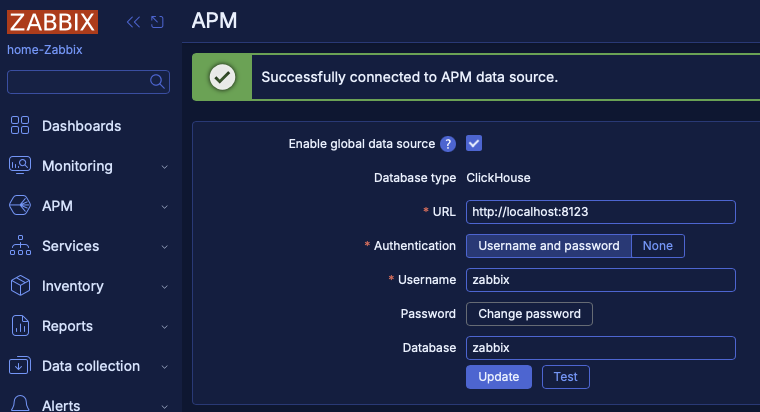Open Monitoring menu item
Viewport: 760px width, 412px height.
point(77,166)
